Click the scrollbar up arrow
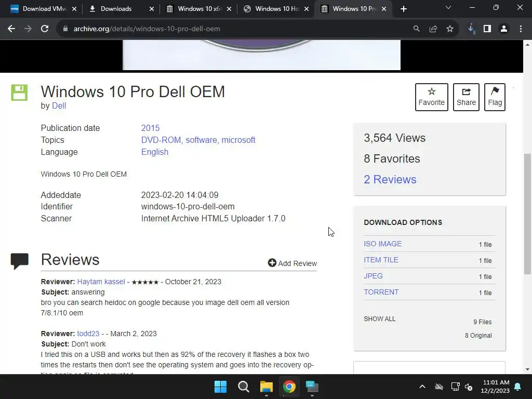 click(527, 45)
